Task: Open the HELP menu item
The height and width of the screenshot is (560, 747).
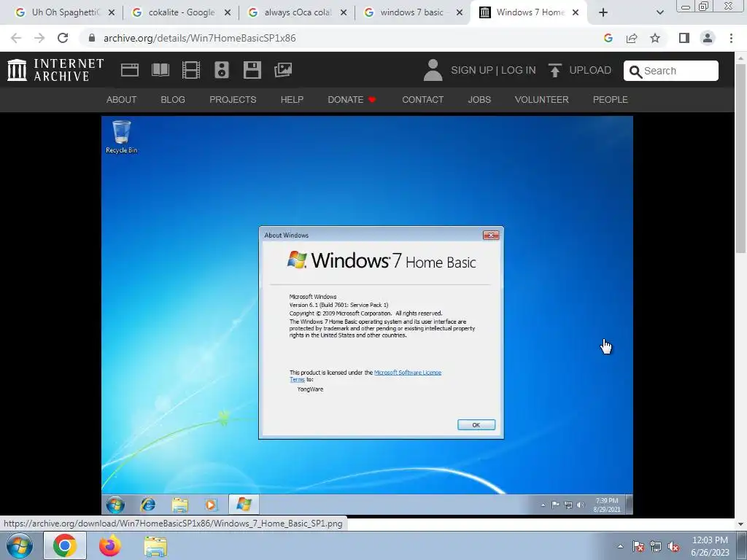Action: [292, 99]
